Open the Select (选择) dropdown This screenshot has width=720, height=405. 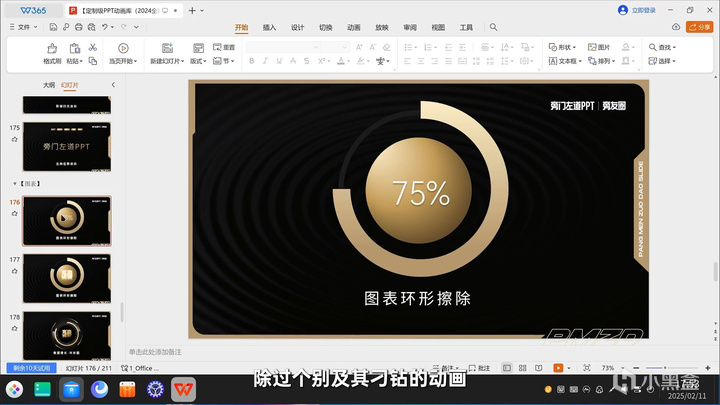pyautogui.click(x=662, y=61)
